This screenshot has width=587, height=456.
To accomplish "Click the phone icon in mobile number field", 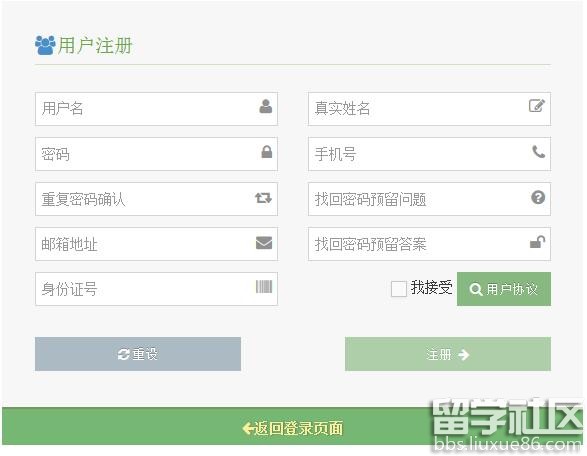I will (538, 152).
